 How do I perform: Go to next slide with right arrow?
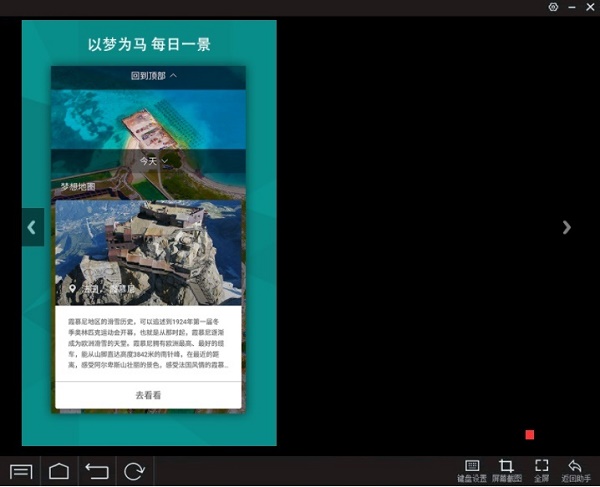coord(567,227)
